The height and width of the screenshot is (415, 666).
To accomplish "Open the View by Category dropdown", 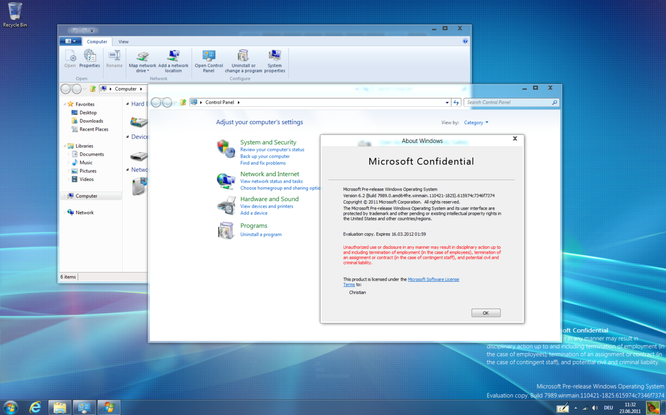I will [x=475, y=123].
